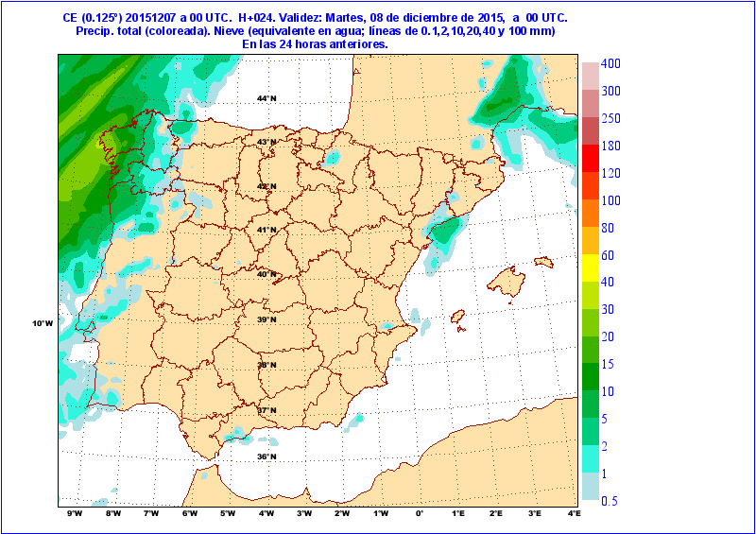Click the title line starting "CE (0.125º) 20151207"
This screenshot has height=534, width=756.
coord(316,18)
